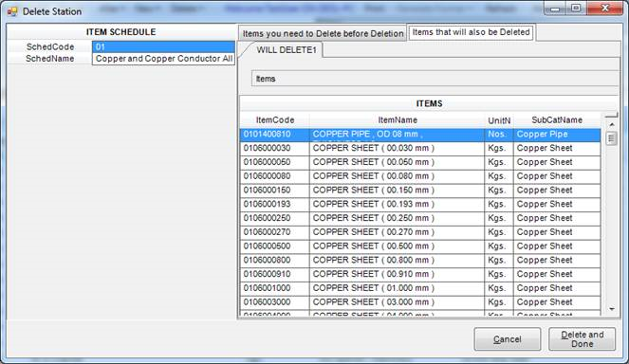Click the SubCatName column header
The height and width of the screenshot is (364, 629).
557,119
